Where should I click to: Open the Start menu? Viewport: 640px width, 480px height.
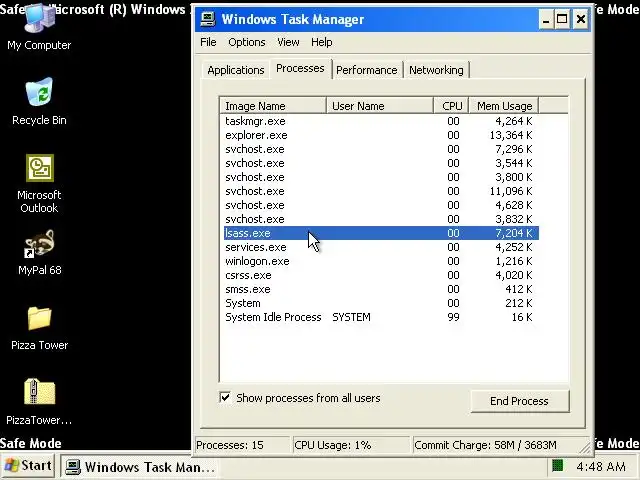tap(28, 466)
